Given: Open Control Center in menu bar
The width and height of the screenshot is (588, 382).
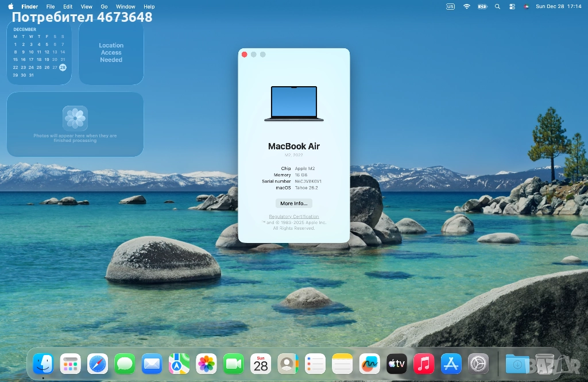Looking at the screenshot, I should tap(511, 6).
